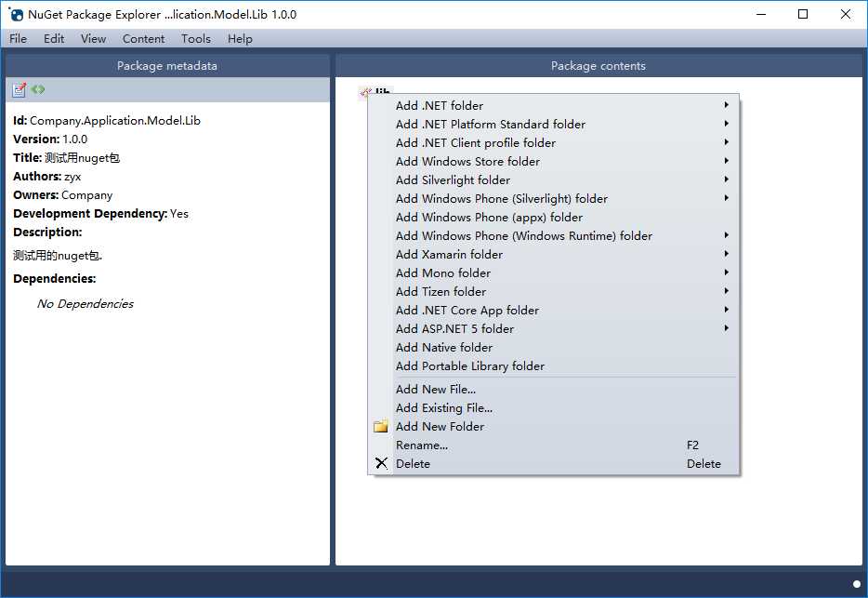Choose Add Mono folder

click(x=554, y=272)
